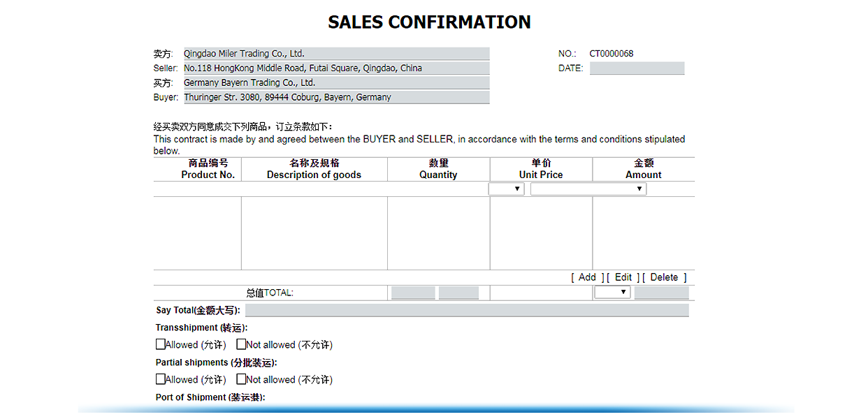The height and width of the screenshot is (419, 868).
Task: Click the buyer name field Germany Bayern Trading
Action: (x=335, y=82)
